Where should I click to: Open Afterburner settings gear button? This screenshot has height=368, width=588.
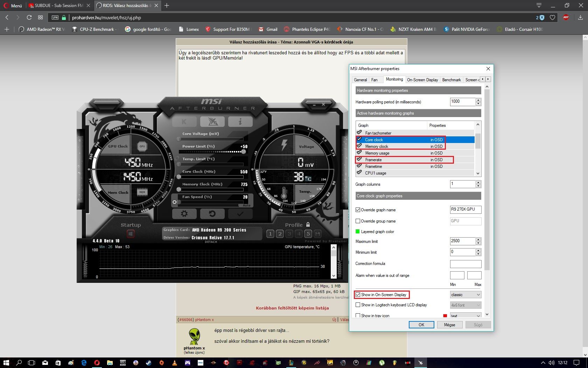184,213
